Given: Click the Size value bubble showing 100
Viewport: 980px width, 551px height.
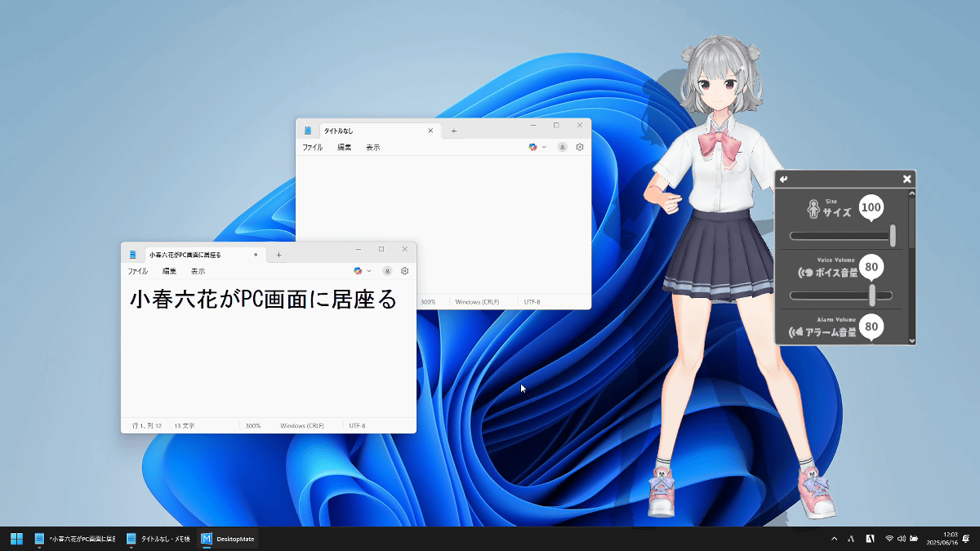Looking at the screenshot, I should click(x=871, y=208).
